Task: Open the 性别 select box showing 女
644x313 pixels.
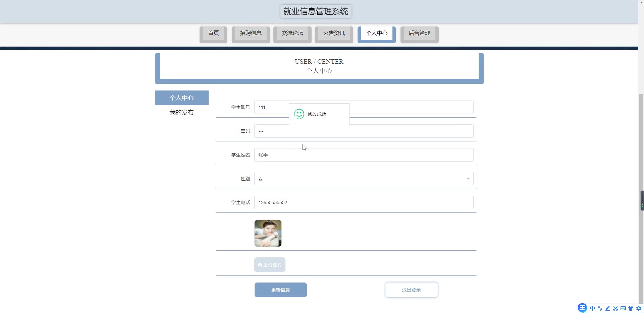Action: (x=364, y=179)
